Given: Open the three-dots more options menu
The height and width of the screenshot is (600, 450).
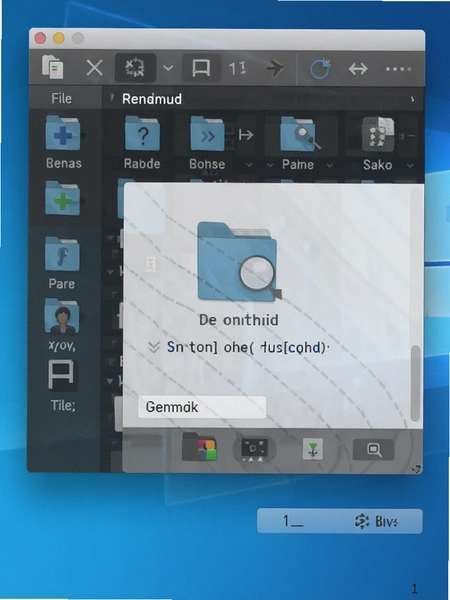Looking at the screenshot, I should 398,69.
